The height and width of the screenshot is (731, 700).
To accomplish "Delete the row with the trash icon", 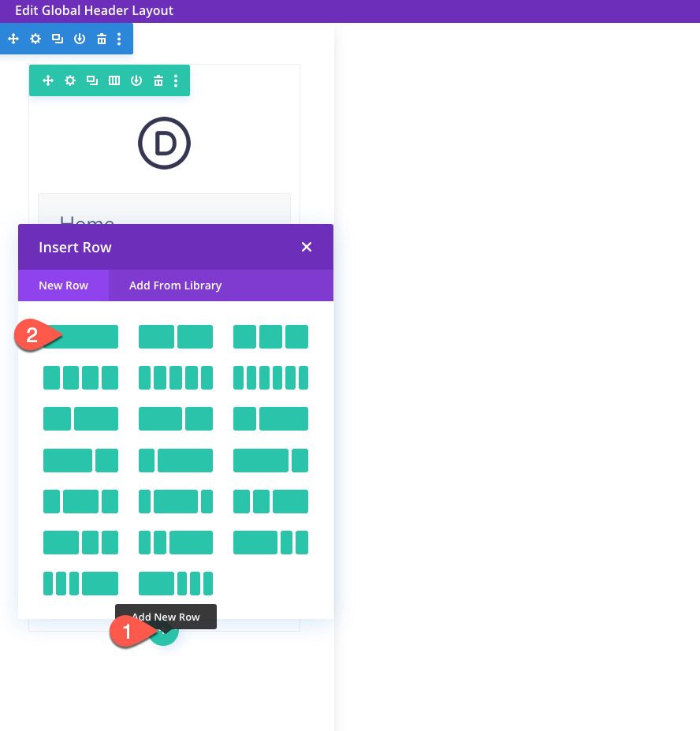I will pos(158,80).
